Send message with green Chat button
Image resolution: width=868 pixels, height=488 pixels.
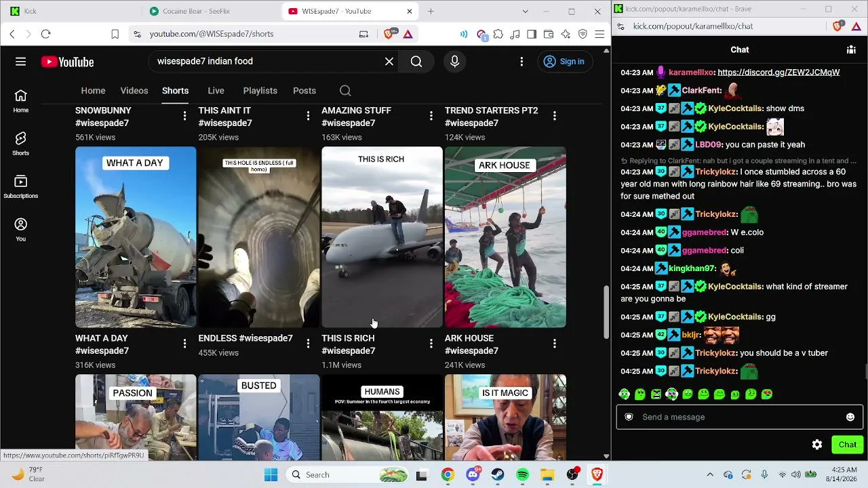pyautogui.click(x=847, y=445)
